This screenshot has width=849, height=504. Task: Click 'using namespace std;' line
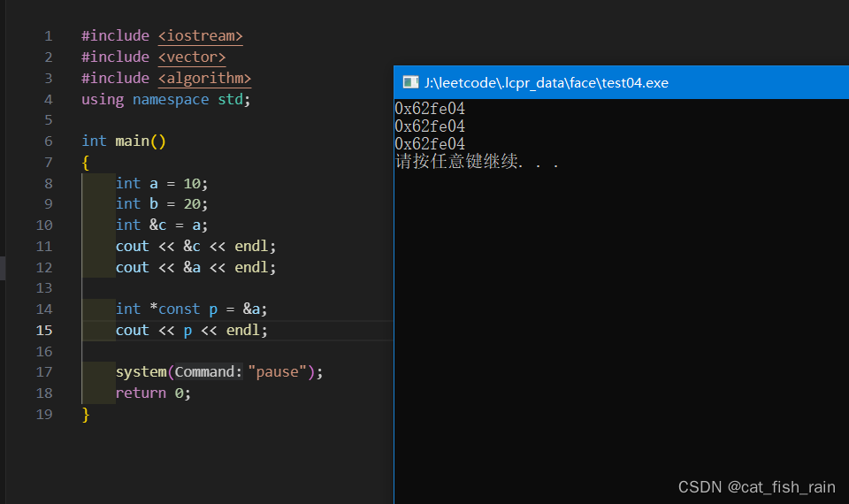pos(165,100)
